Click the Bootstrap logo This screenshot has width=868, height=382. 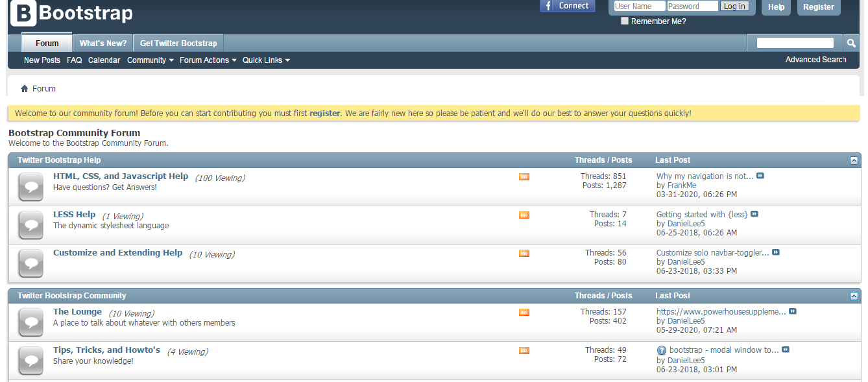click(71, 13)
